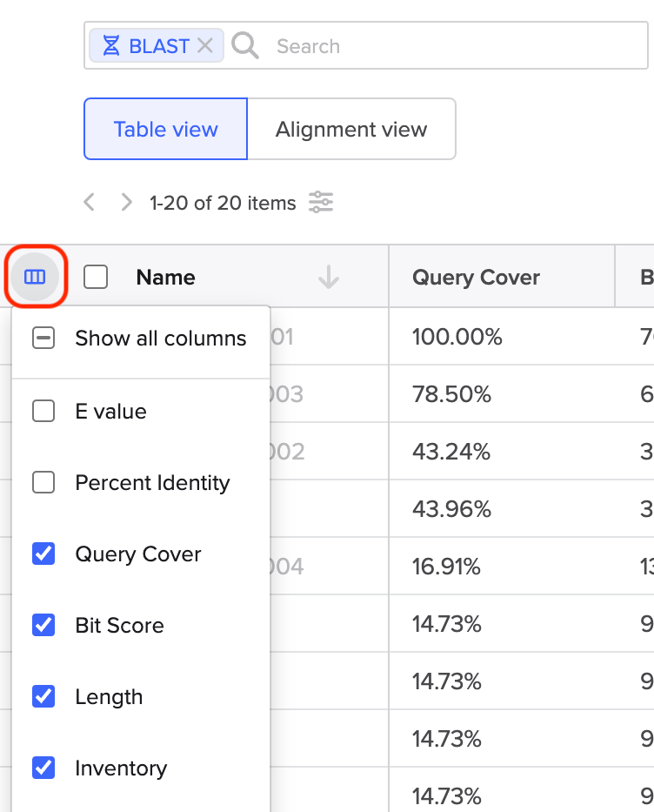Hide the Length column

click(43, 696)
